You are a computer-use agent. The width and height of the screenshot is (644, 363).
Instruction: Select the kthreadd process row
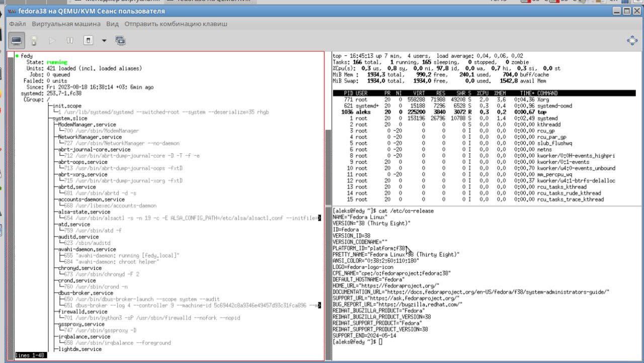click(x=484, y=124)
